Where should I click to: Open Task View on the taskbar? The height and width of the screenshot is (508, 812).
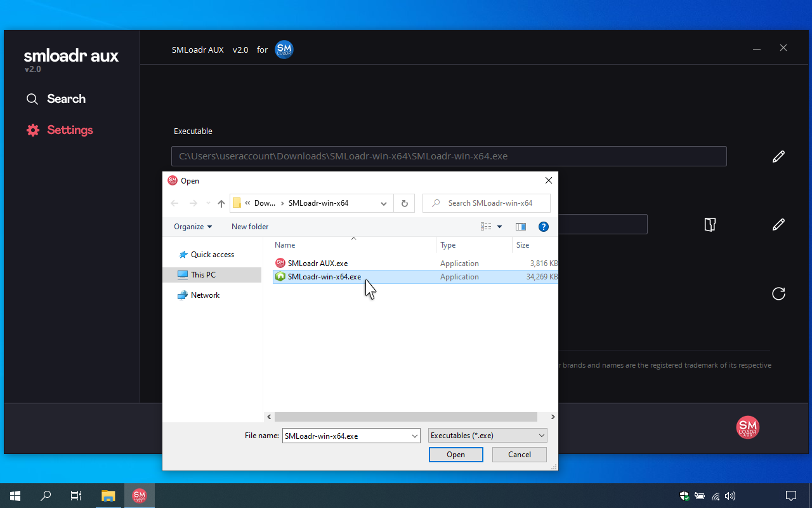tap(76, 496)
